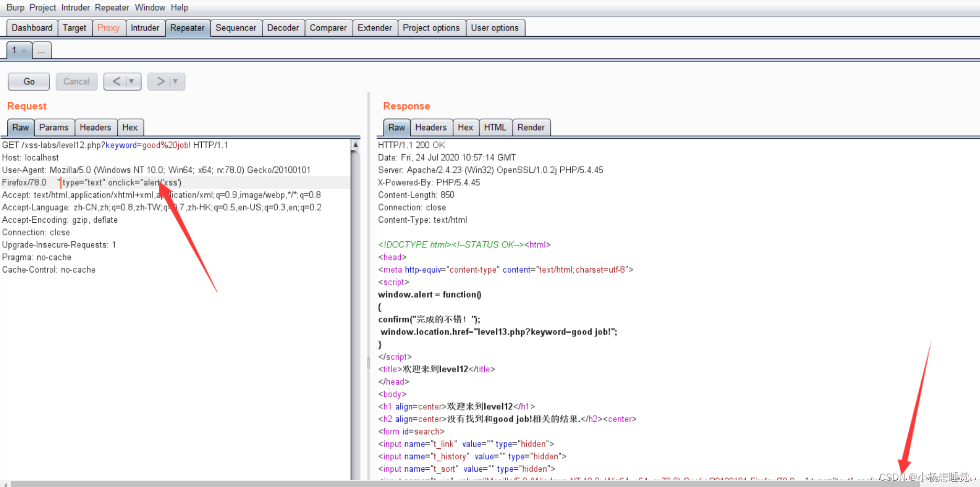Click the horizontal scrollbar left arrow
This screenshot has height=487, width=980.
(5, 484)
